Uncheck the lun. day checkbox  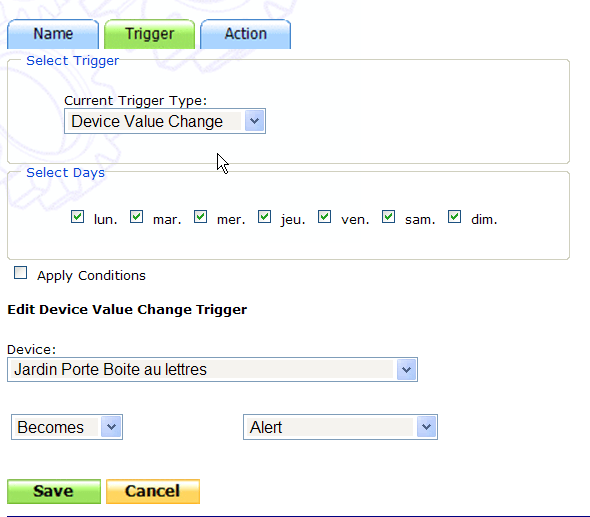click(78, 217)
